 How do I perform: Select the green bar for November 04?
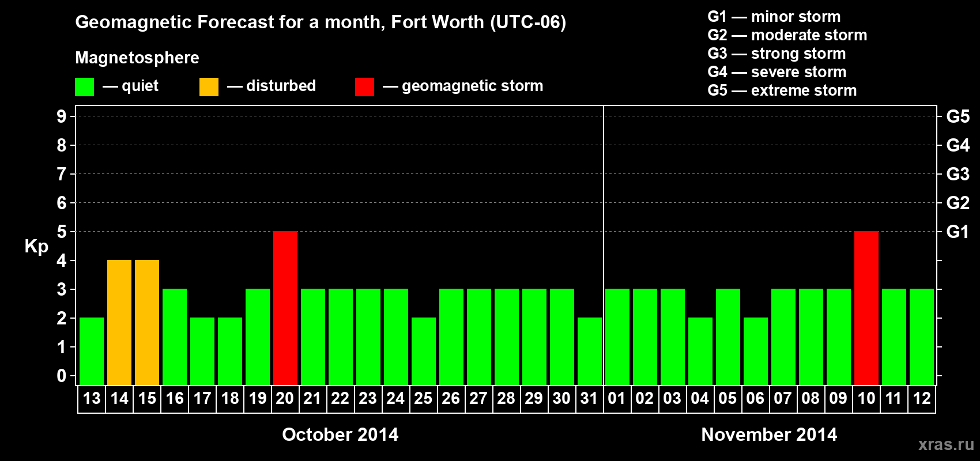tap(700, 351)
